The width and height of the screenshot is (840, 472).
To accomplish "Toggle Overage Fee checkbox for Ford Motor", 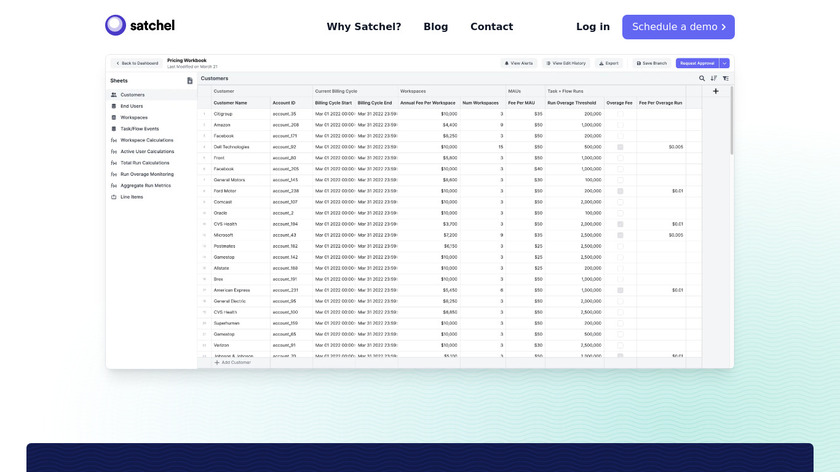I will [619, 191].
